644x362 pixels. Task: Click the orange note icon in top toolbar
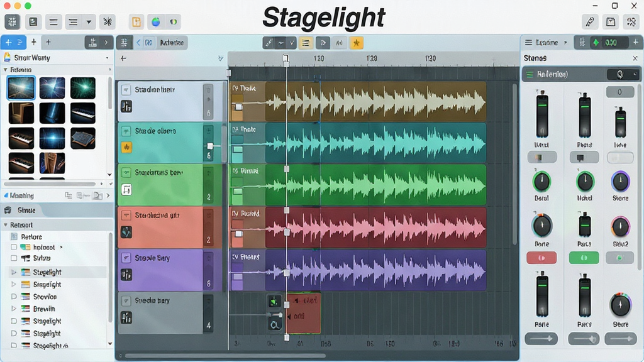point(136,22)
